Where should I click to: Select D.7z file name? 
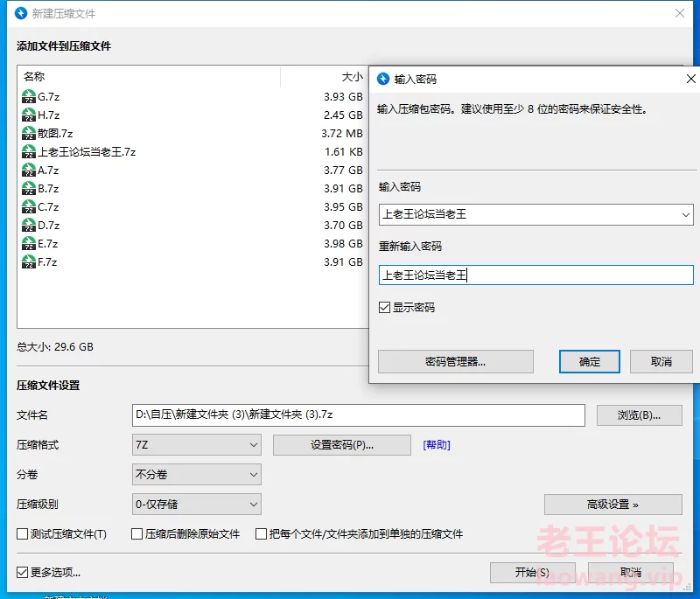(x=49, y=225)
